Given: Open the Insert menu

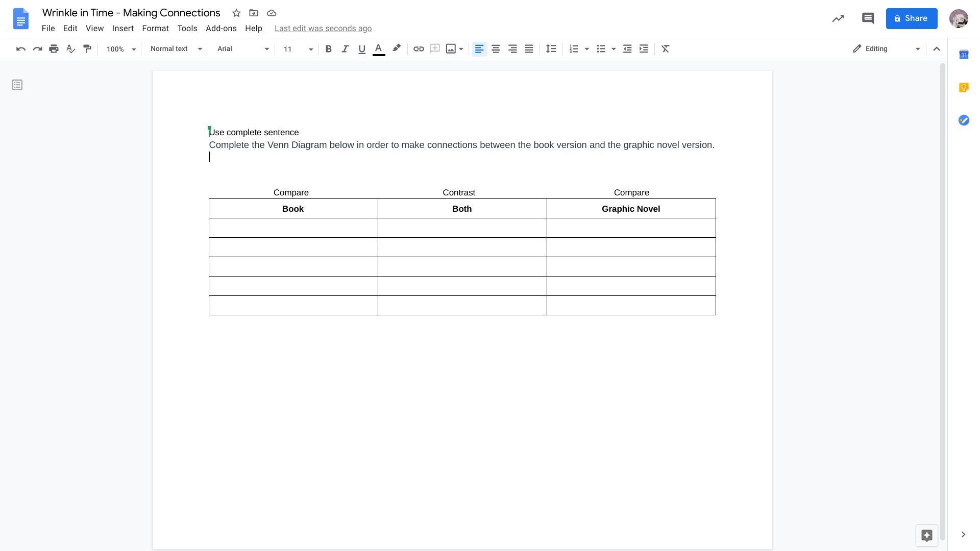Looking at the screenshot, I should (x=122, y=29).
